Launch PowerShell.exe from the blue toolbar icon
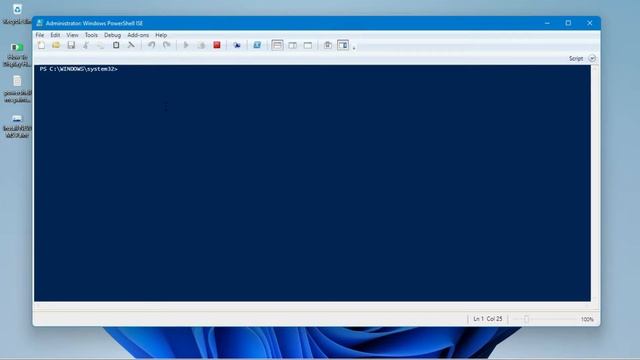The width and height of the screenshot is (640, 360). [x=257, y=45]
